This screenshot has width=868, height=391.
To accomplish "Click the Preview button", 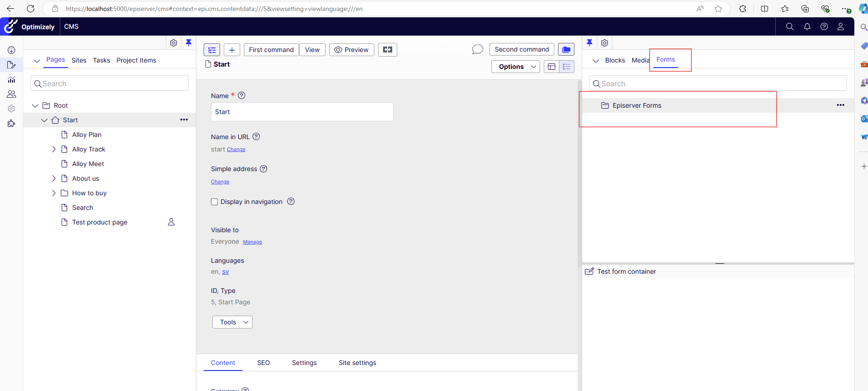I will (x=352, y=50).
